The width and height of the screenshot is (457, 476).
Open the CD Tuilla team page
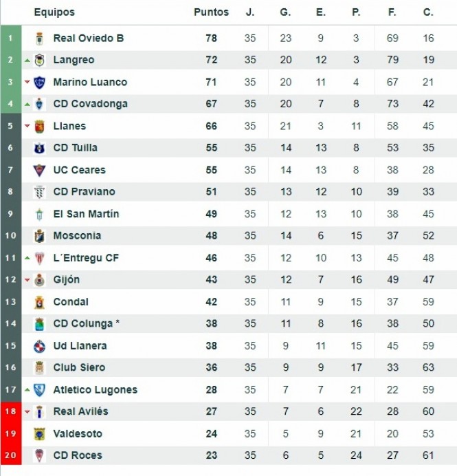pos(75,148)
